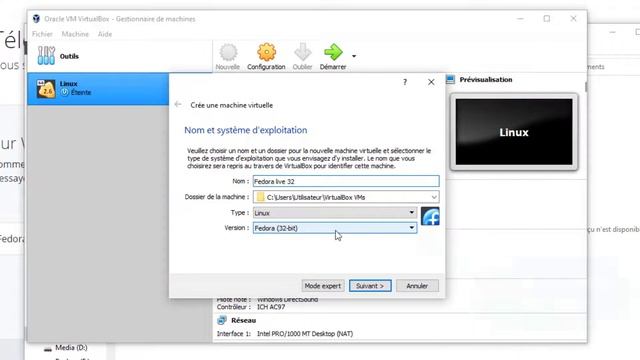Minimize the VirtualBox manager window
Screen dimensions: 640x360
[x=520, y=18]
